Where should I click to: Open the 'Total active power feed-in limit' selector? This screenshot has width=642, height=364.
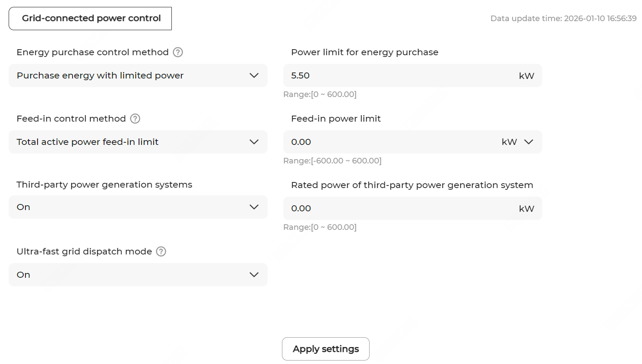tap(130, 142)
